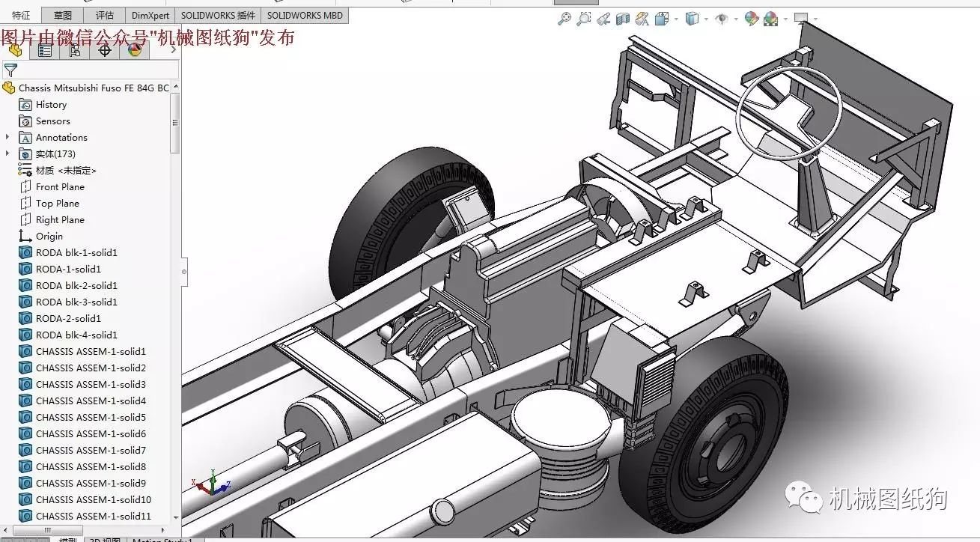Switch to the FeatureManager design tree tab
This screenshot has width=980, height=542.
click(15, 50)
